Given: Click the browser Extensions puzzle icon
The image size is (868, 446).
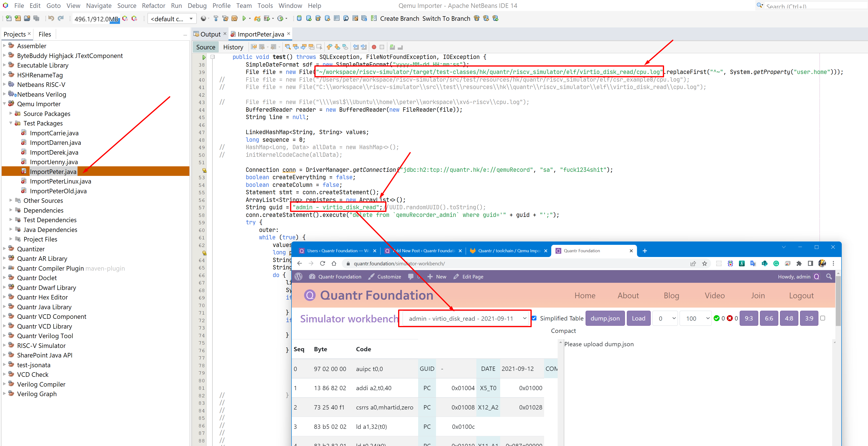Looking at the screenshot, I should (x=799, y=263).
